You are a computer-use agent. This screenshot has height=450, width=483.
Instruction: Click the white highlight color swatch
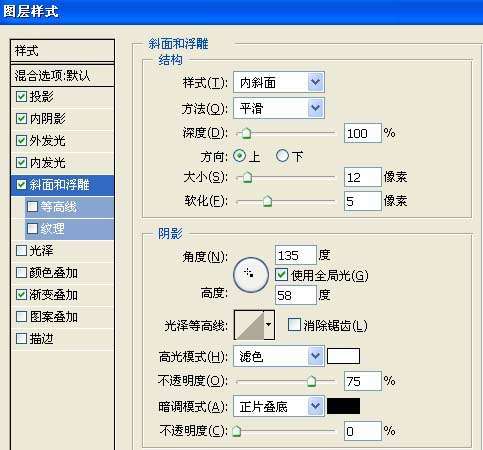click(x=343, y=356)
